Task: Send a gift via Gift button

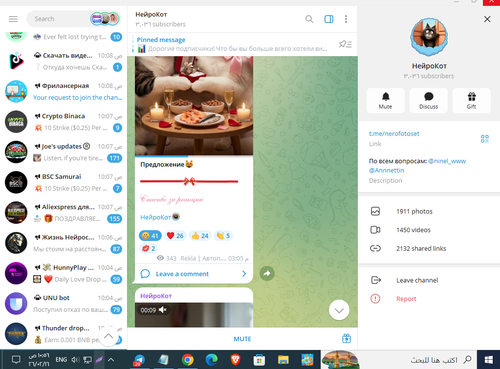Action: pos(471,100)
